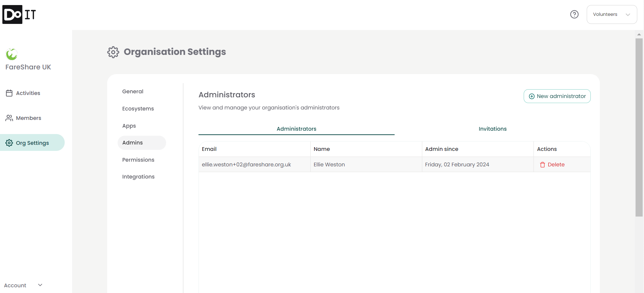Viewport: 644px width, 293px height.
Task: Go to Ecosystems settings
Action: (x=138, y=109)
